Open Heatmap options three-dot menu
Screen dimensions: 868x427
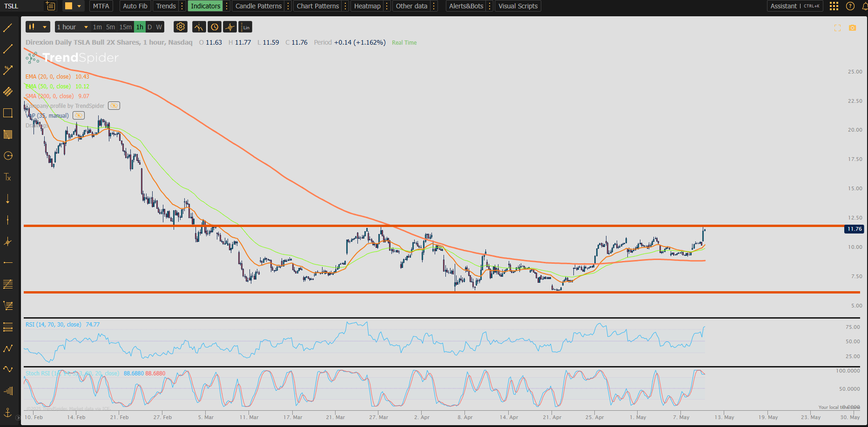click(x=387, y=6)
